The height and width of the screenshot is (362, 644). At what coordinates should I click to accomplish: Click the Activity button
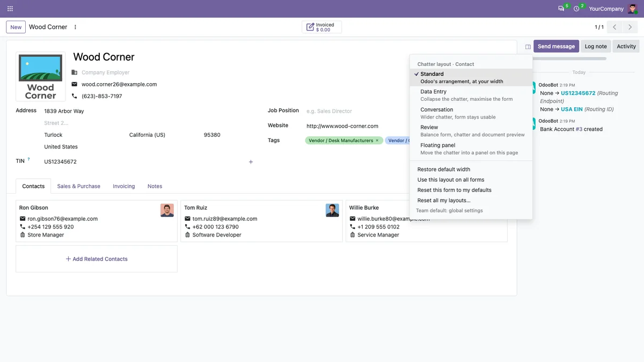point(626,47)
